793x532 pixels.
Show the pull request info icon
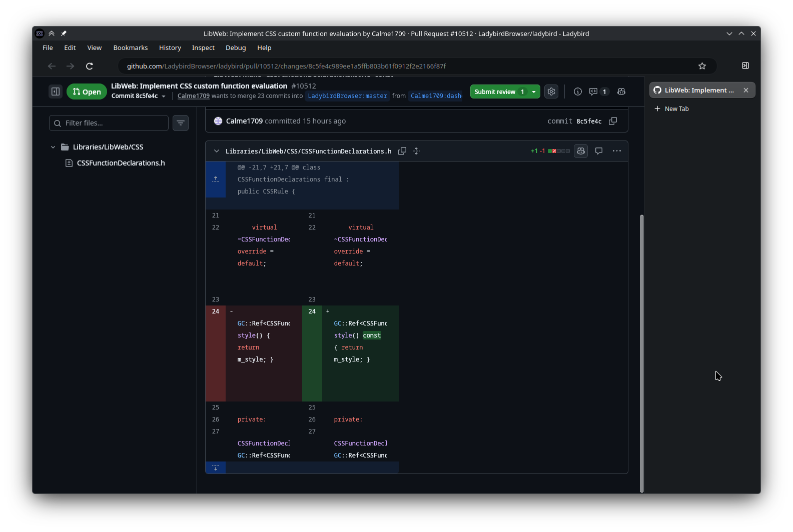pyautogui.click(x=578, y=91)
